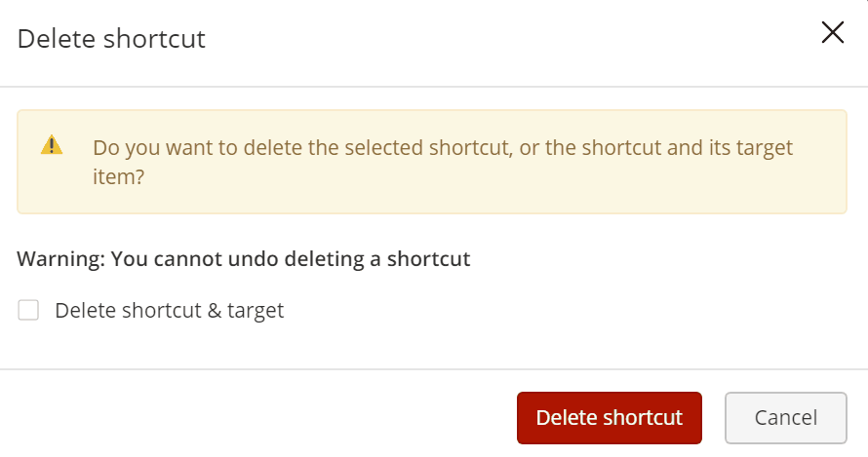The image size is (868, 457).
Task: Dismiss the dialog using the X icon
Action: pos(832,33)
